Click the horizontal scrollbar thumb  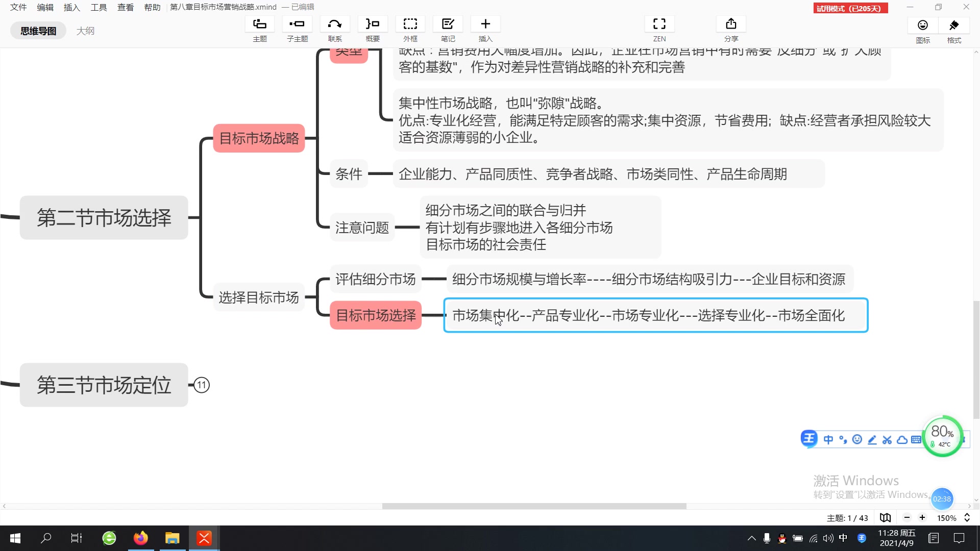[x=534, y=506]
